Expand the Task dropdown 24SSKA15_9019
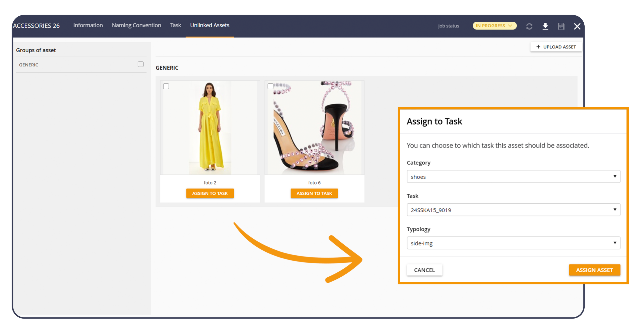The height and width of the screenshot is (334, 644). click(x=513, y=210)
